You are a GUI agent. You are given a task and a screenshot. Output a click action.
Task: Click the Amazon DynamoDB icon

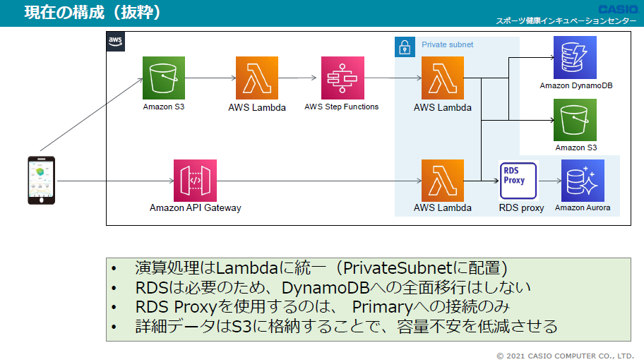(575, 57)
